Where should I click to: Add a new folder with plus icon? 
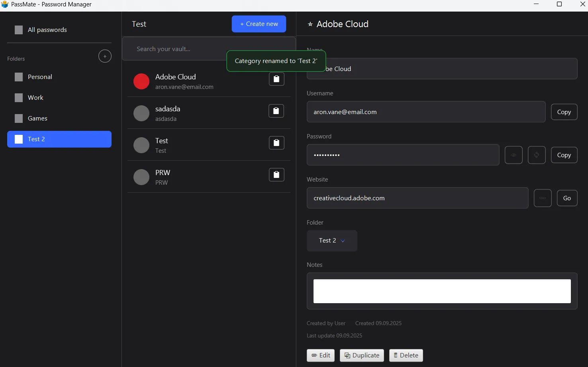(x=105, y=56)
